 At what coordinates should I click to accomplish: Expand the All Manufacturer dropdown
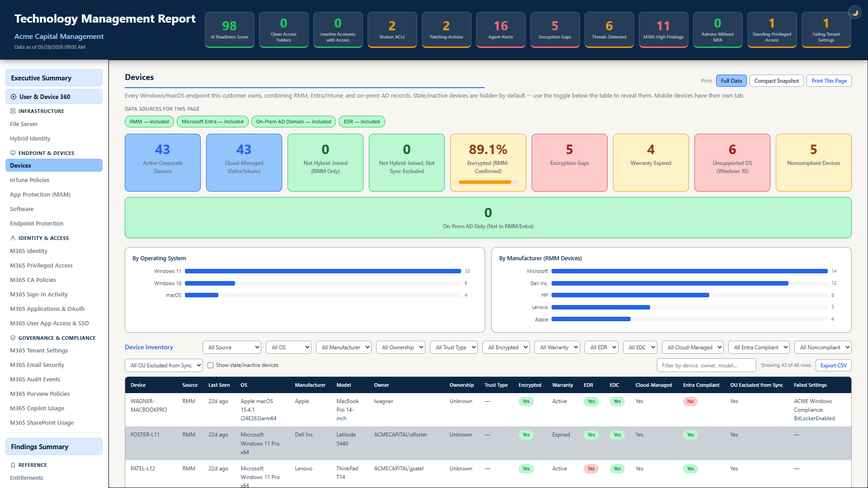(344, 347)
